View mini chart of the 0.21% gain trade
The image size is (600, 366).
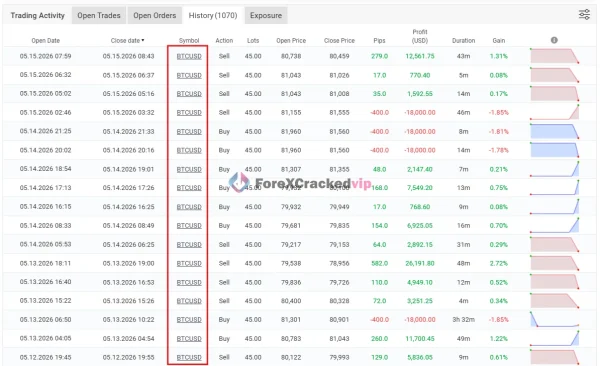[x=554, y=168]
